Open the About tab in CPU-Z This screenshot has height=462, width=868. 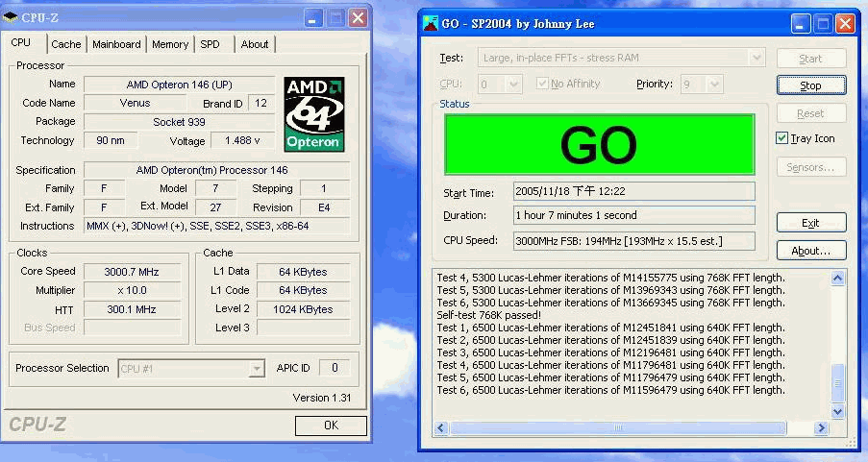click(255, 44)
